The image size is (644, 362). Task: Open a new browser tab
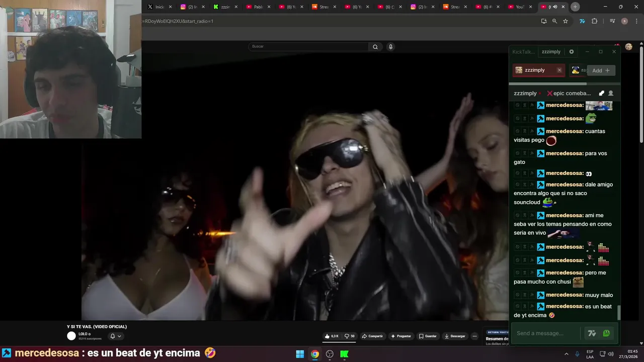click(575, 7)
